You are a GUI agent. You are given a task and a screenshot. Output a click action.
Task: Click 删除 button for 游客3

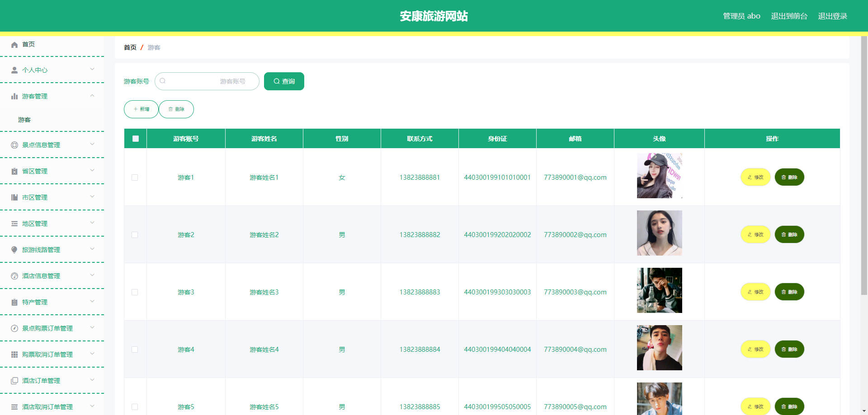click(x=789, y=292)
